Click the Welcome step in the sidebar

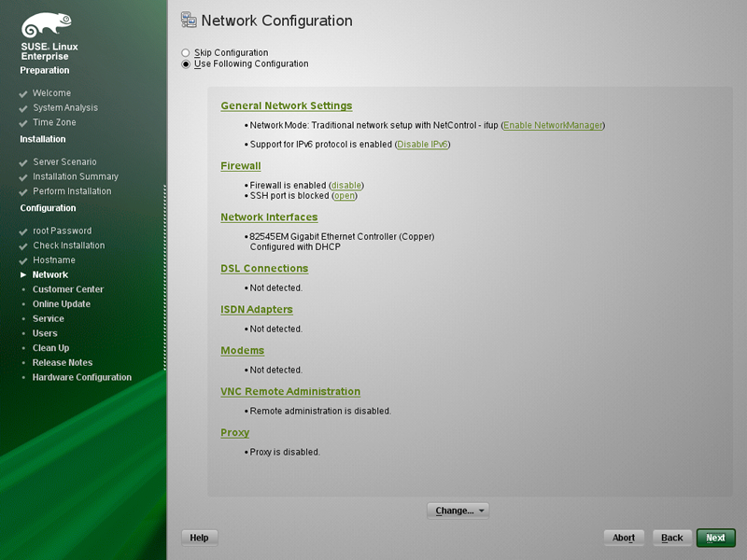click(51, 93)
